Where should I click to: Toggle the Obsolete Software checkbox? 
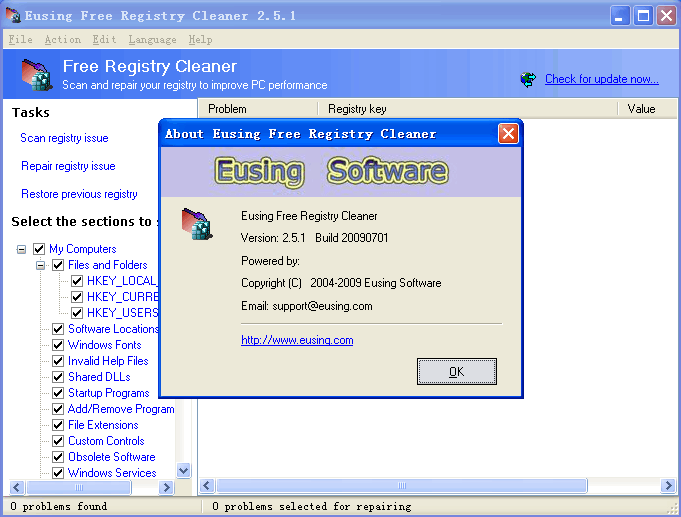pos(58,457)
